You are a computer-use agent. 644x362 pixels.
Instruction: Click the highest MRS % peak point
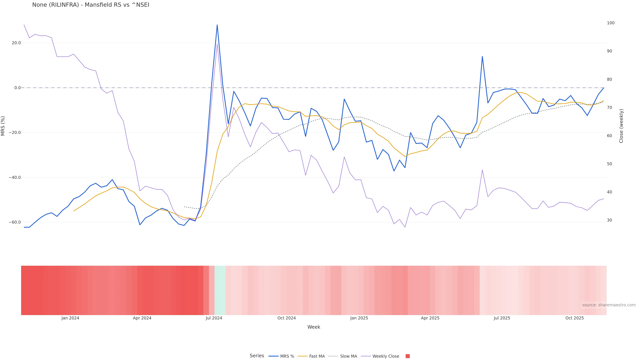coord(217,25)
